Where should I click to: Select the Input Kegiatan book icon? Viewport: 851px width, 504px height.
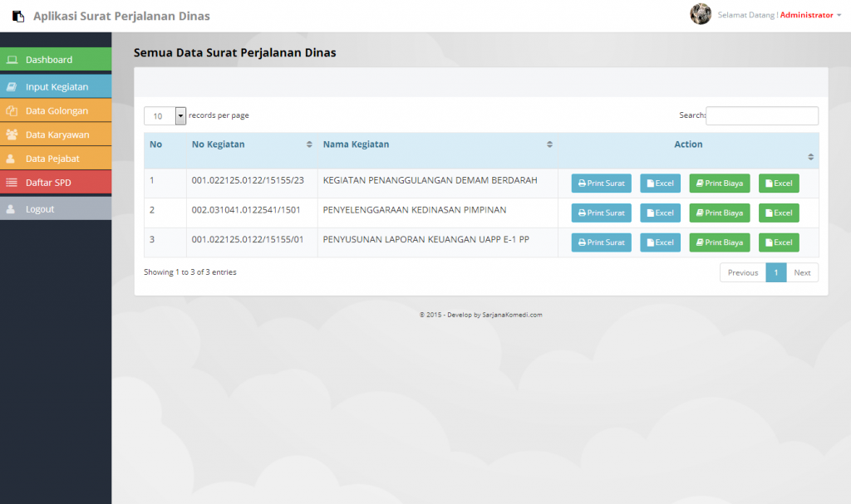[x=12, y=86]
